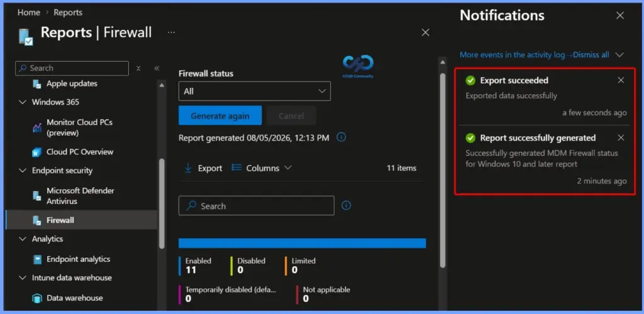Collapse the Endpoint security section

coord(23,171)
